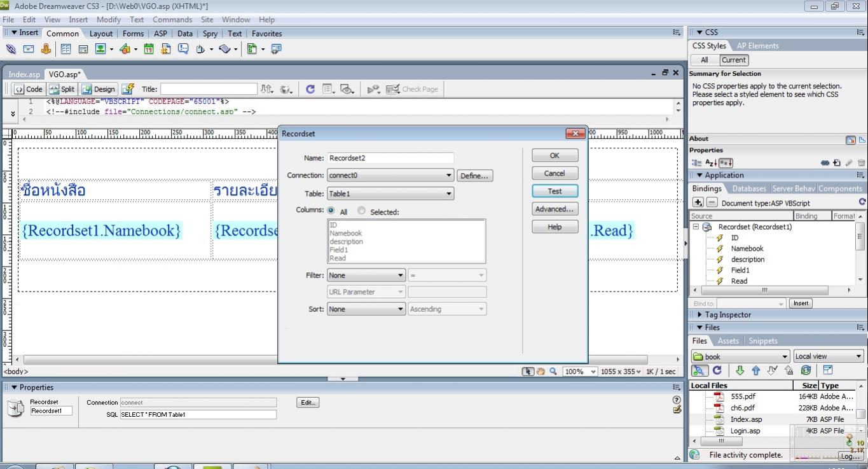Choose Selected columns radio button
This screenshot has width=868, height=469.
361,211
